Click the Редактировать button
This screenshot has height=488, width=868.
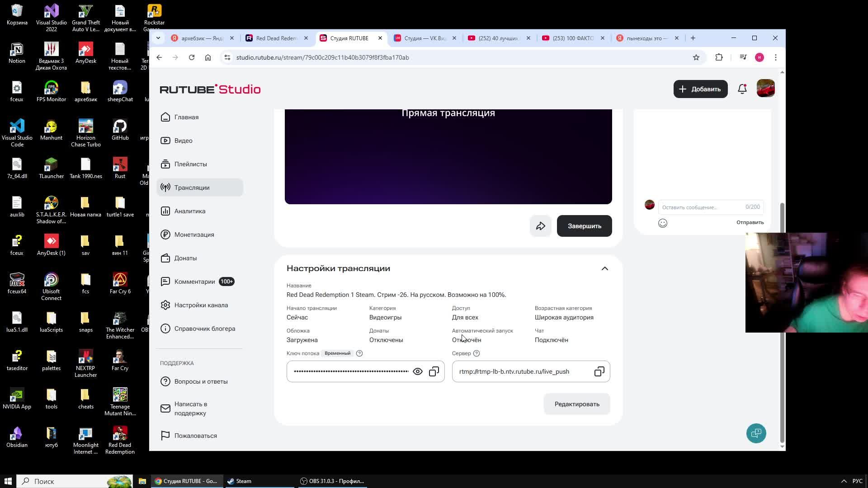pos(577,404)
